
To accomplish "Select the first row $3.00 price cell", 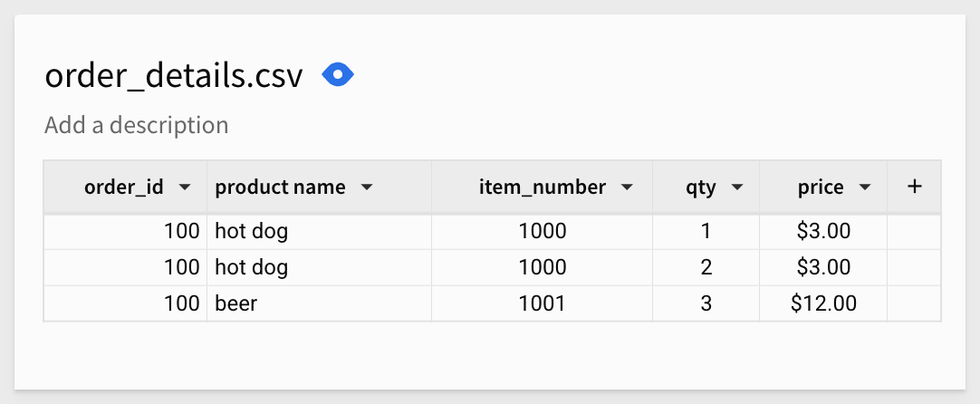I will click(823, 232).
